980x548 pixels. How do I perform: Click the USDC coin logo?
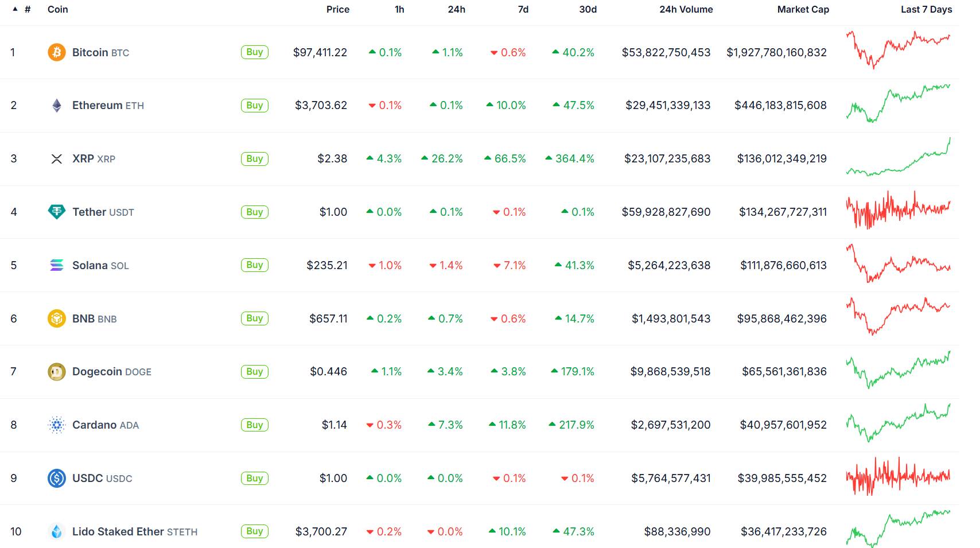(x=57, y=478)
